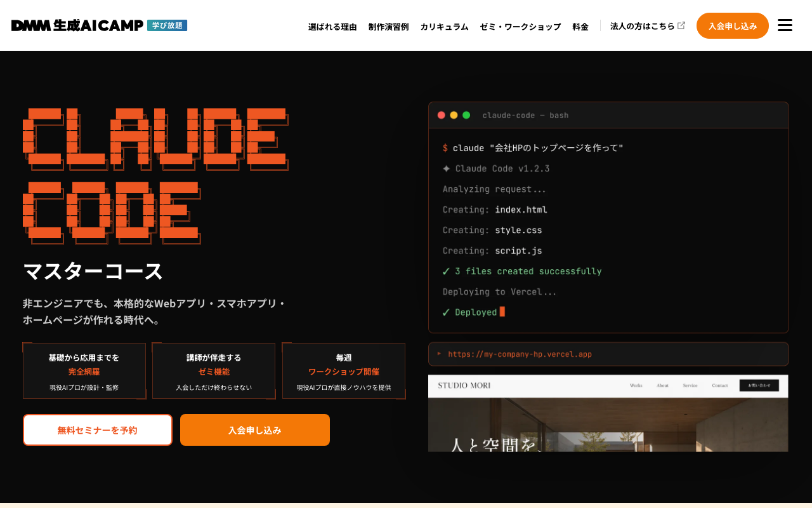Click the terminal command line starting with $ claude

533,148
